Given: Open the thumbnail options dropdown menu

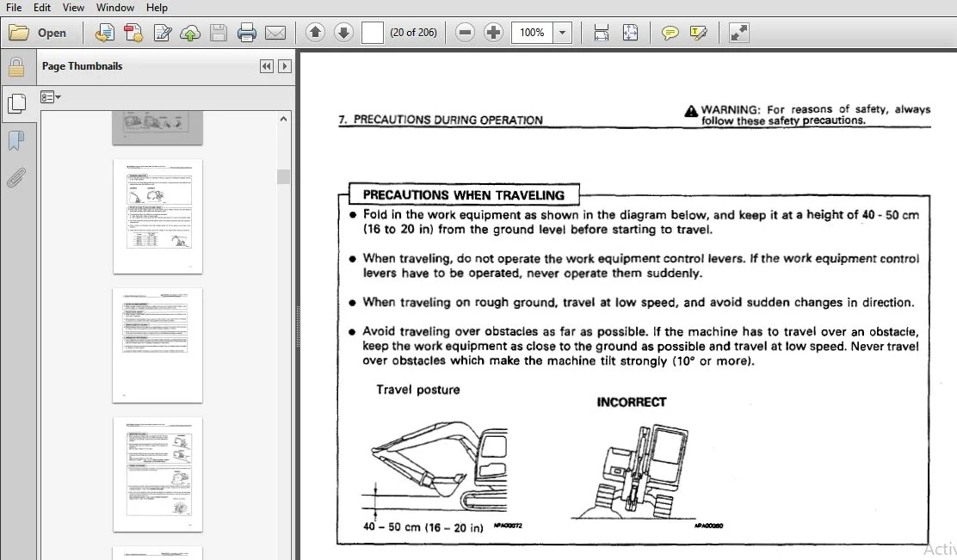Looking at the screenshot, I should pos(50,97).
